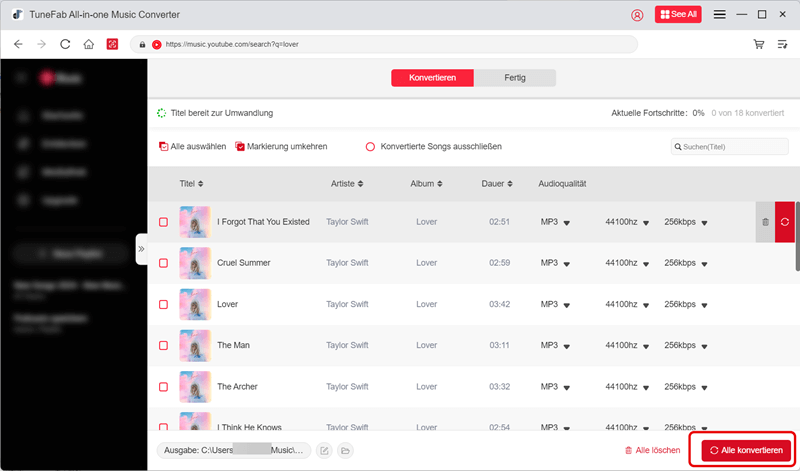
Task: Open the shopping cart icon
Action: click(x=759, y=44)
